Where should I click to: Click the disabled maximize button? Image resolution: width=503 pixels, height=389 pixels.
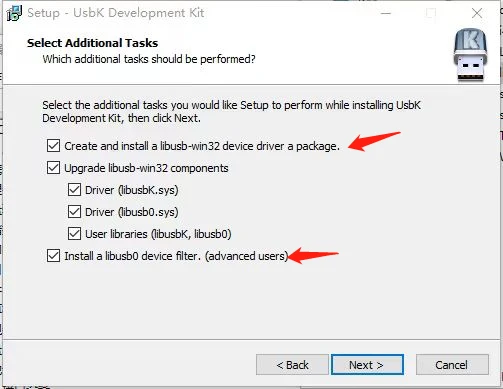(431, 13)
